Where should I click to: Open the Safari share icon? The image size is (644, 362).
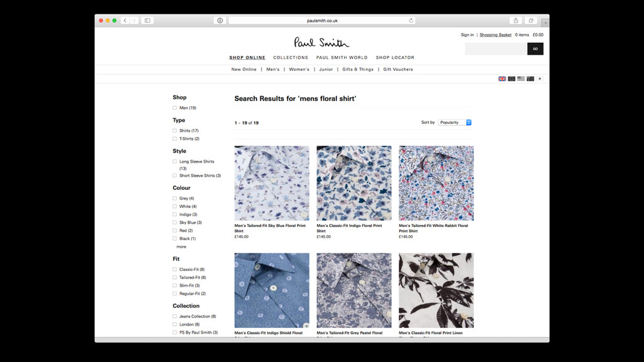click(x=516, y=21)
